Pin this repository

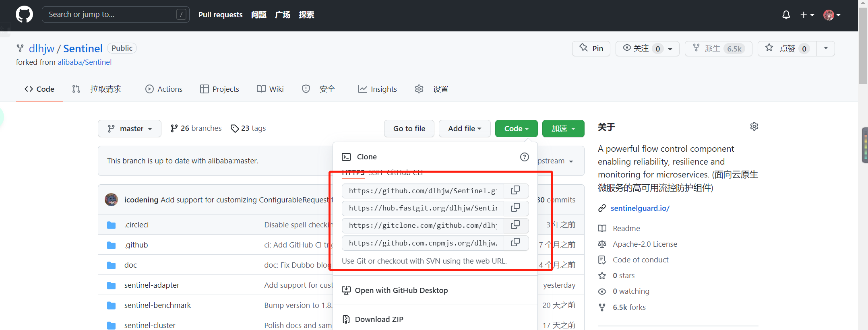click(591, 49)
